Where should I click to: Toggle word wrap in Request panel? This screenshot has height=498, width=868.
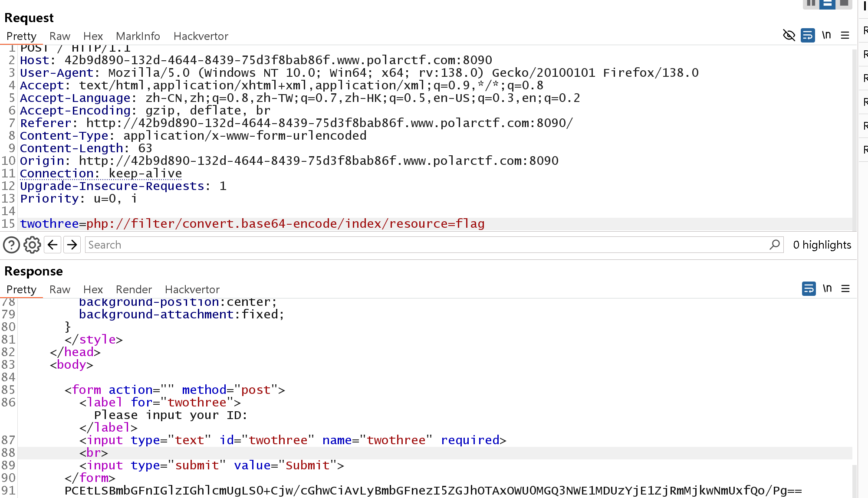pos(808,35)
